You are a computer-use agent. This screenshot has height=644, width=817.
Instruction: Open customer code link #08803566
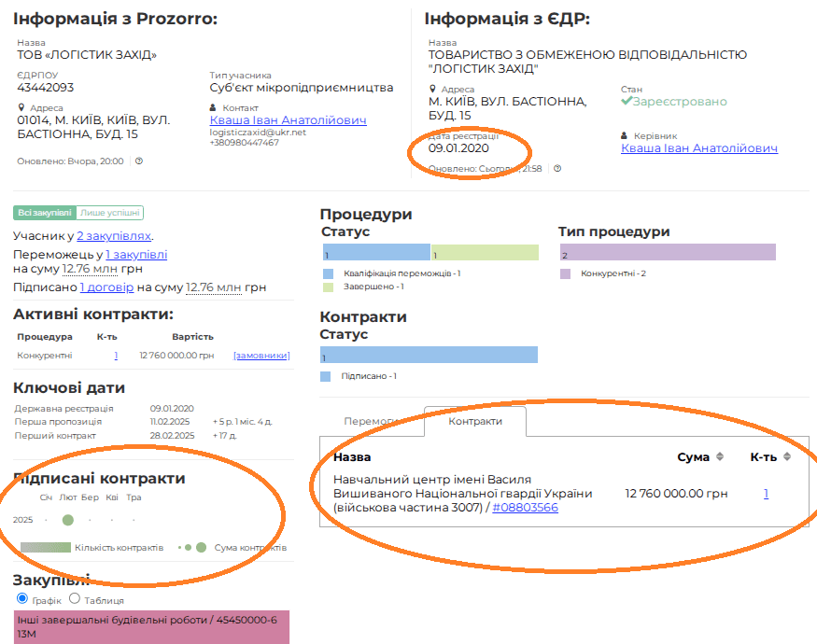[x=525, y=507]
